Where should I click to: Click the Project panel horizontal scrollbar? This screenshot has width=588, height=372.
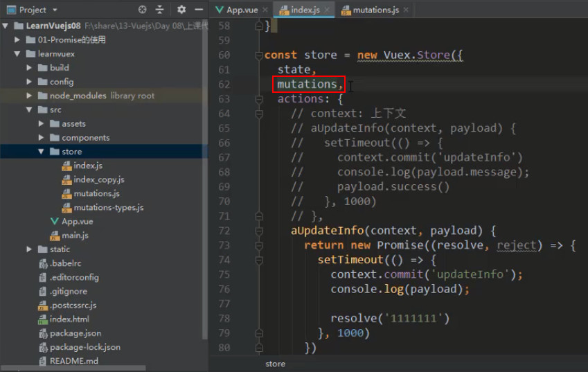click(73, 369)
